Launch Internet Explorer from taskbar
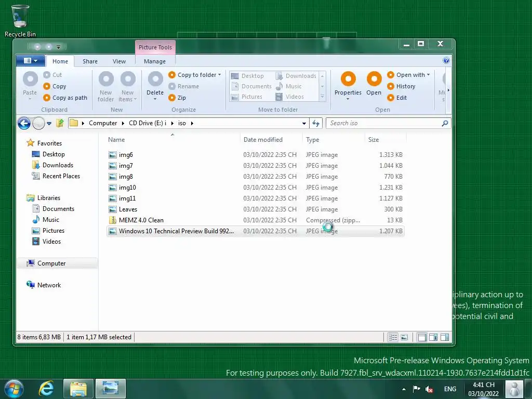The image size is (532, 399). [x=46, y=389]
